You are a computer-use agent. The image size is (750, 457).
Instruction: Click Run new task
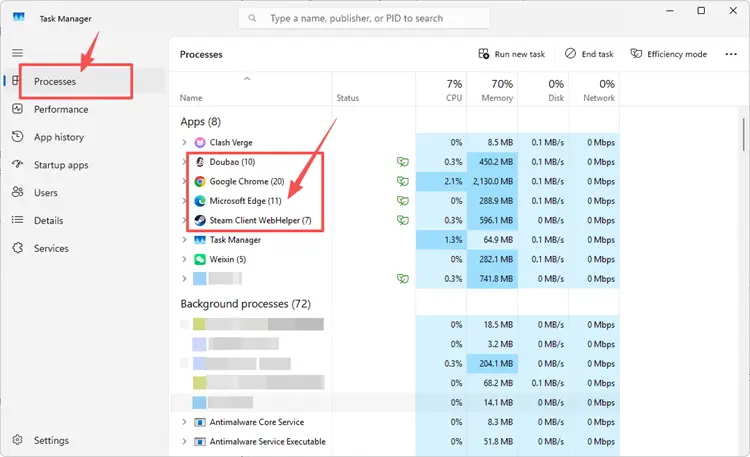pos(511,54)
